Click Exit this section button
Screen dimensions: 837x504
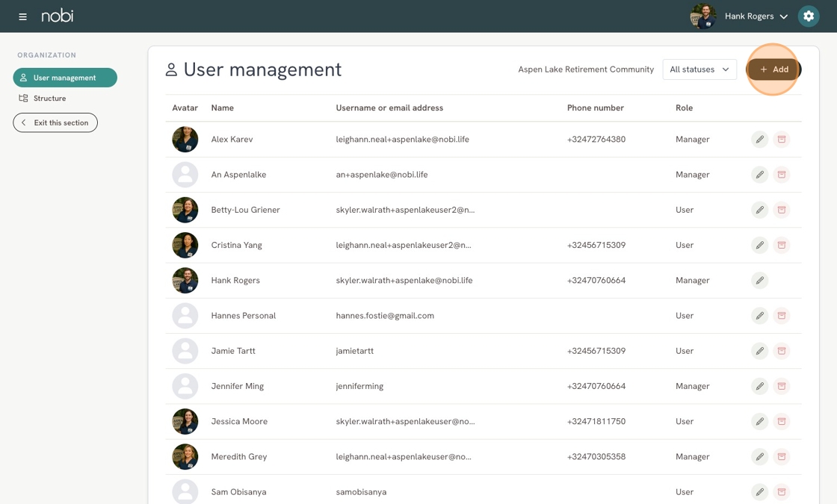(x=55, y=122)
